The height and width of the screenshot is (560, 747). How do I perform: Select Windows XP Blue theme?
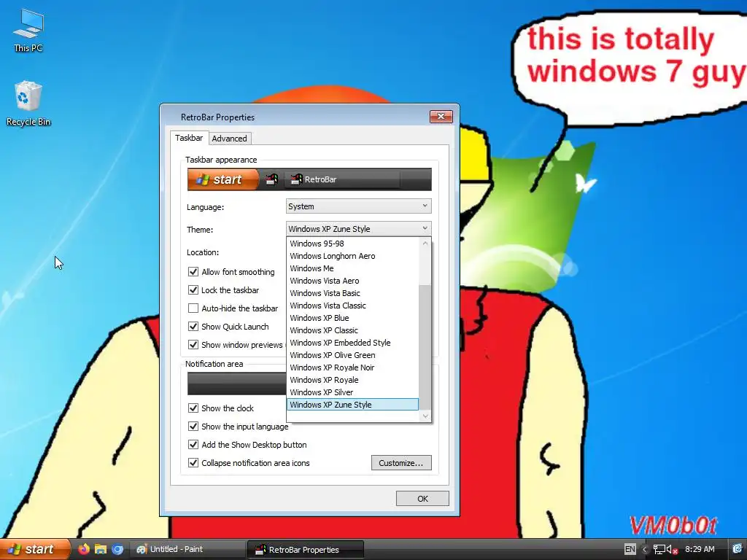352,318
